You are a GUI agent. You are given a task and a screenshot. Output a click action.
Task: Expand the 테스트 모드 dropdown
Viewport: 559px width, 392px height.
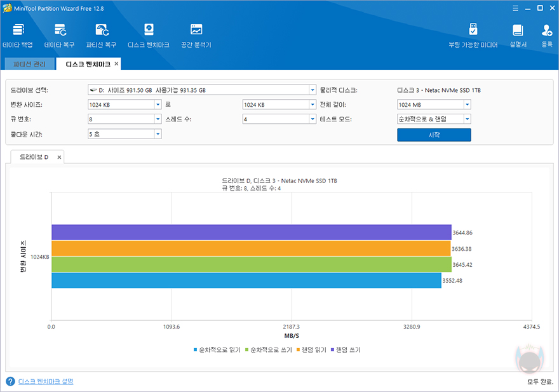pyautogui.click(x=467, y=119)
